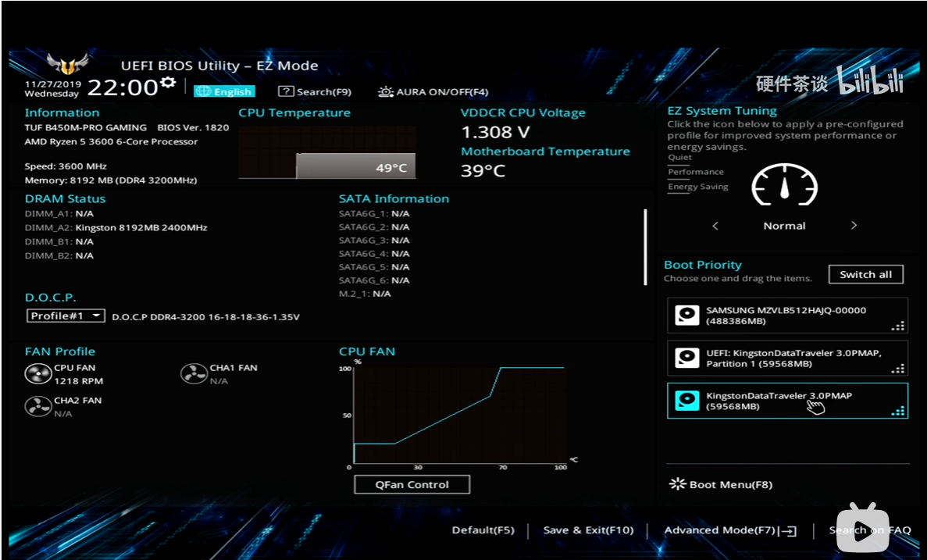Click Default(F5)
The height and width of the screenshot is (560, 927).
click(x=483, y=530)
